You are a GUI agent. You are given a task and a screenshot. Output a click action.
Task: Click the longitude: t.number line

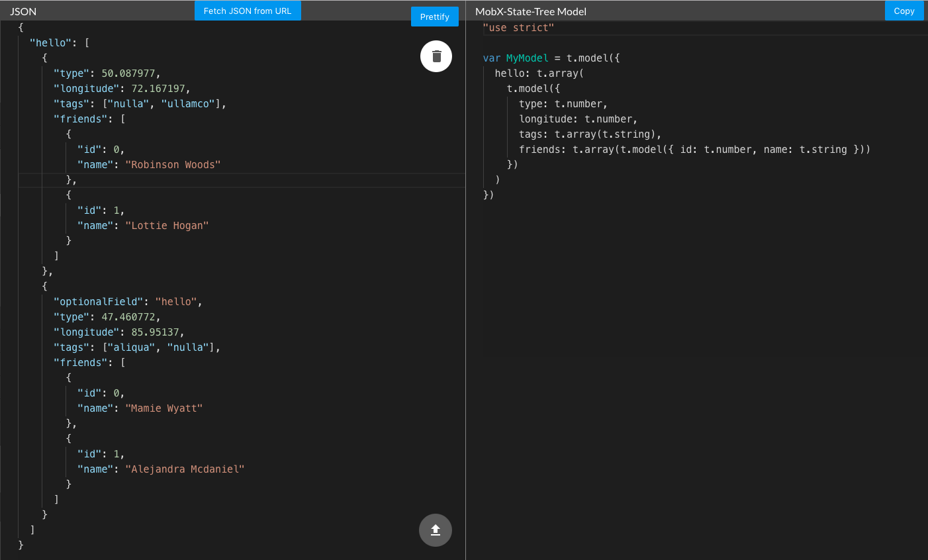click(579, 119)
